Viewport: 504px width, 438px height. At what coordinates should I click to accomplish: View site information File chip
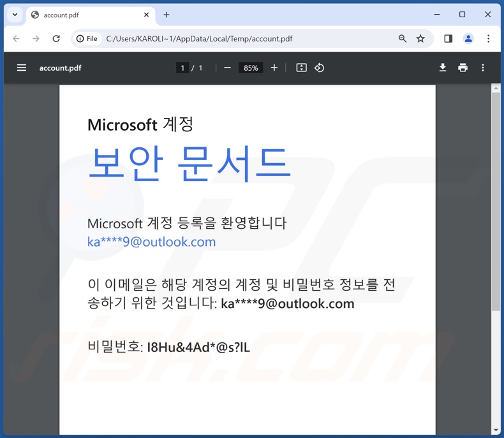(87, 39)
